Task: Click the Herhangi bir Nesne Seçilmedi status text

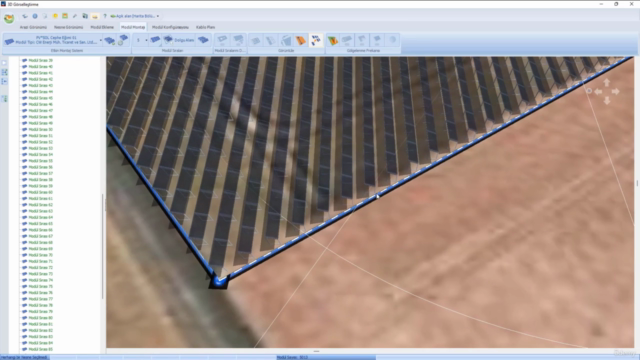Action: click(x=24, y=358)
